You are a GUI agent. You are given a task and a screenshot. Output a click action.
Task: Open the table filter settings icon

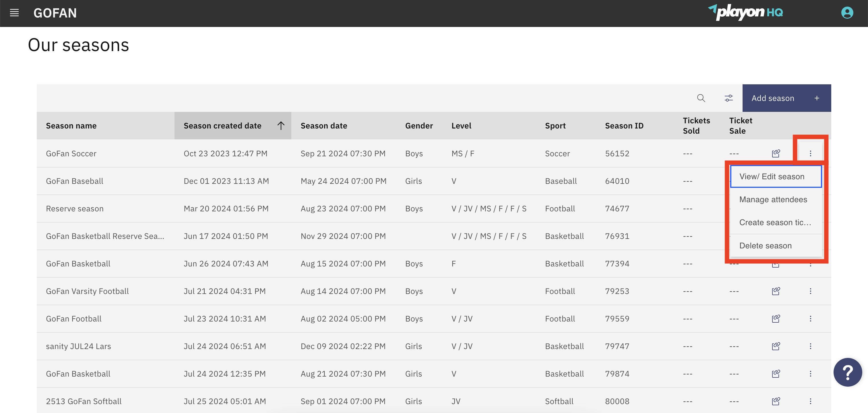click(728, 98)
